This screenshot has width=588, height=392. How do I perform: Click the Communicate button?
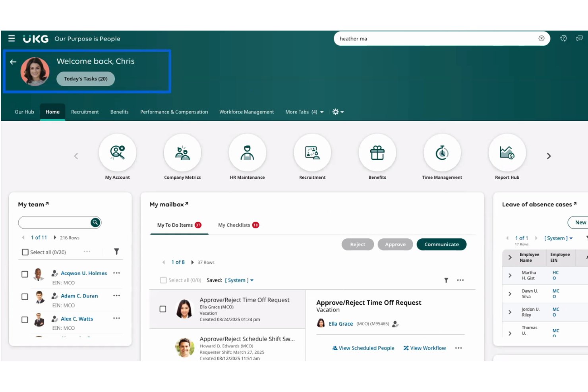tap(441, 245)
